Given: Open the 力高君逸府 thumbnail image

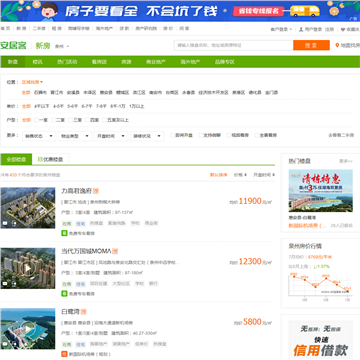Looking at the screenshot, I should (28, 208).
